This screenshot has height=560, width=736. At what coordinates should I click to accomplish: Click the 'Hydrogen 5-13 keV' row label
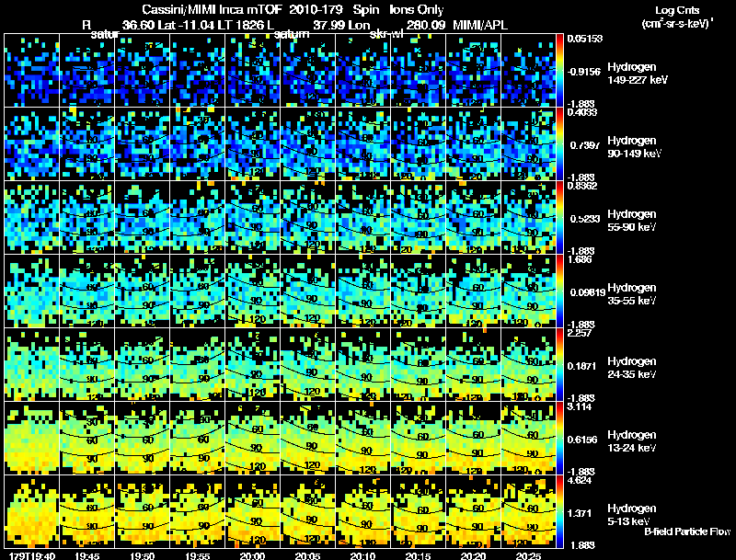[x=632, y=515]
